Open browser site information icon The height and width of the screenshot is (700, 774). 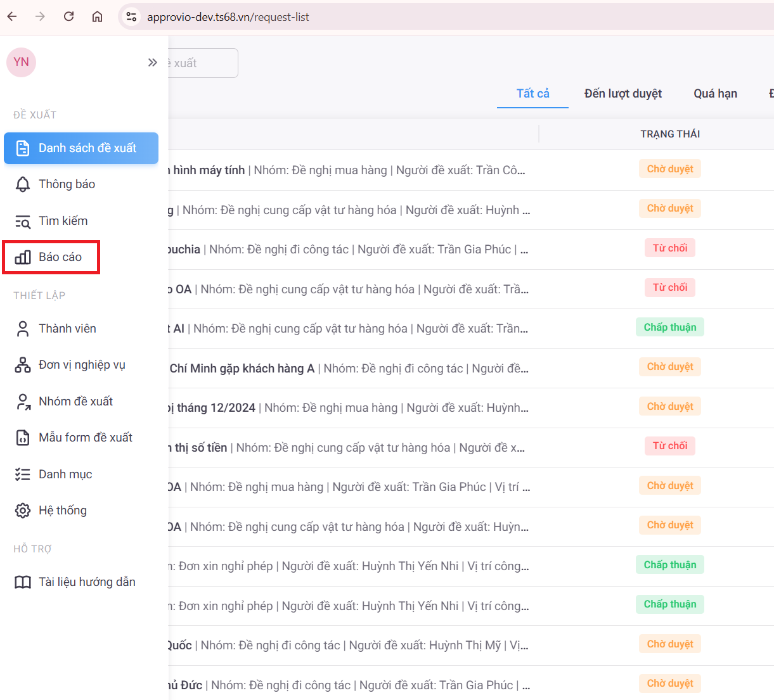click(x=131, y=17)
